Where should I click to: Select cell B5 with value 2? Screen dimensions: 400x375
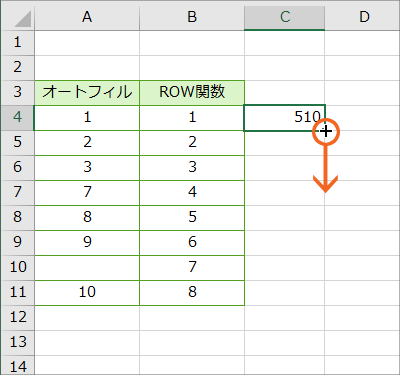[192, 143]
